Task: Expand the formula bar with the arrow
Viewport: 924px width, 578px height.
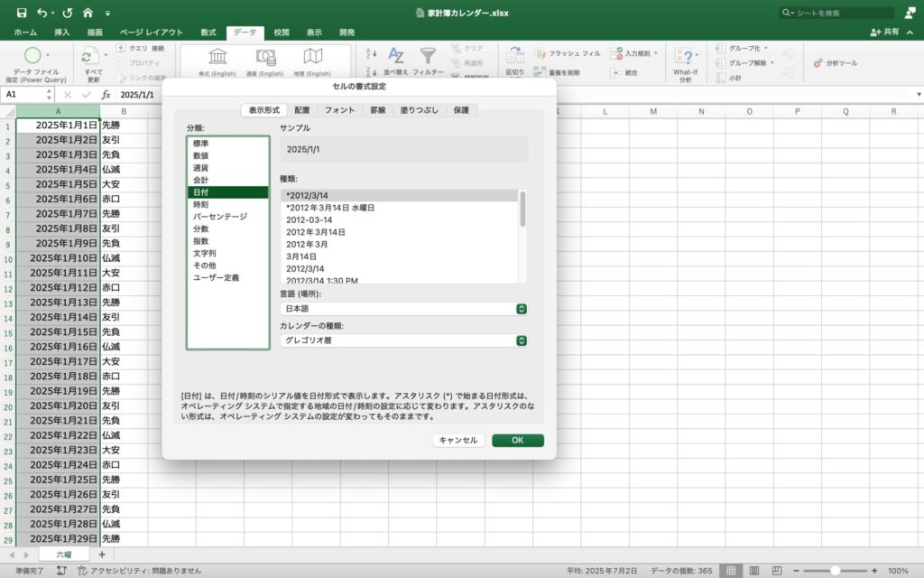Action: [919, 94]
